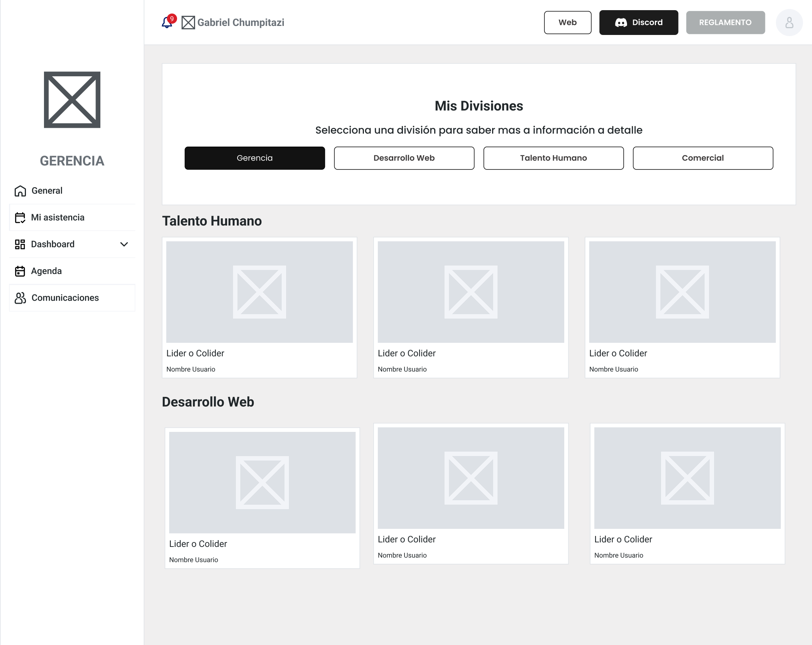812x645 pixels.
Task: Click the Dashboard grid icon
Action: point(20,244)
